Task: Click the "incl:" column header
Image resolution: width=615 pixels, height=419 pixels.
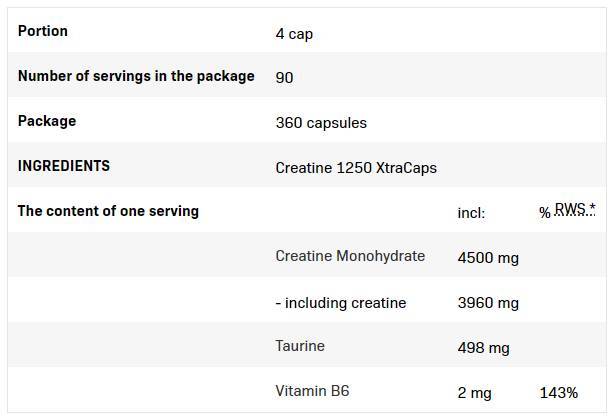Action: point(471,213)
